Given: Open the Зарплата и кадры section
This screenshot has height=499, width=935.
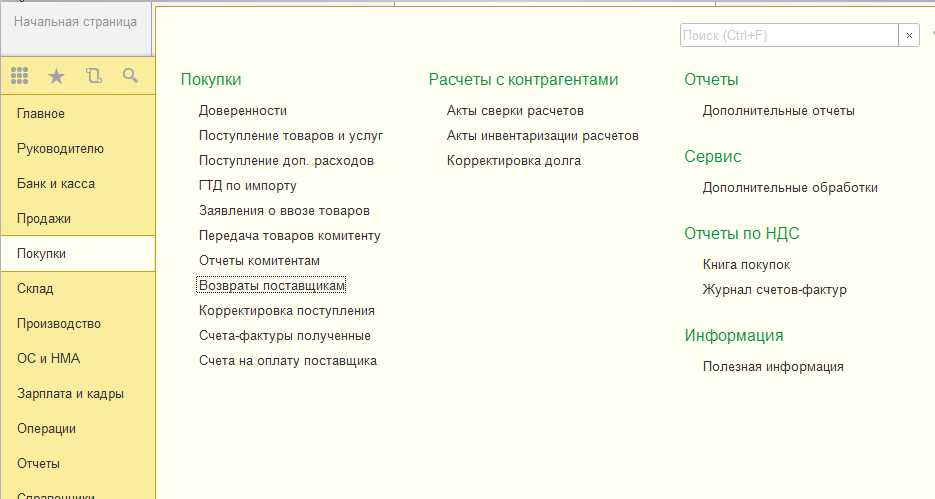Looking at the screenshot, I should [70, 394].
